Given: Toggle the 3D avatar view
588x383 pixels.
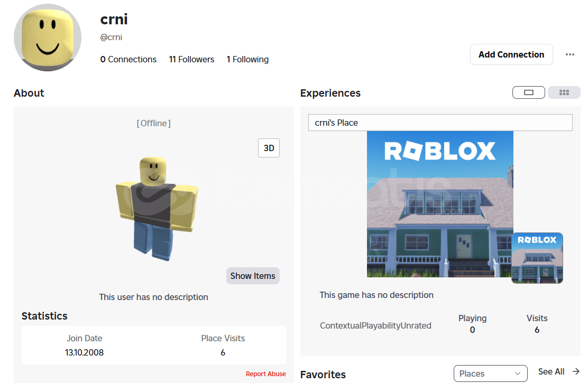Looking at the screenshot, I should click(x=269, y=148).
